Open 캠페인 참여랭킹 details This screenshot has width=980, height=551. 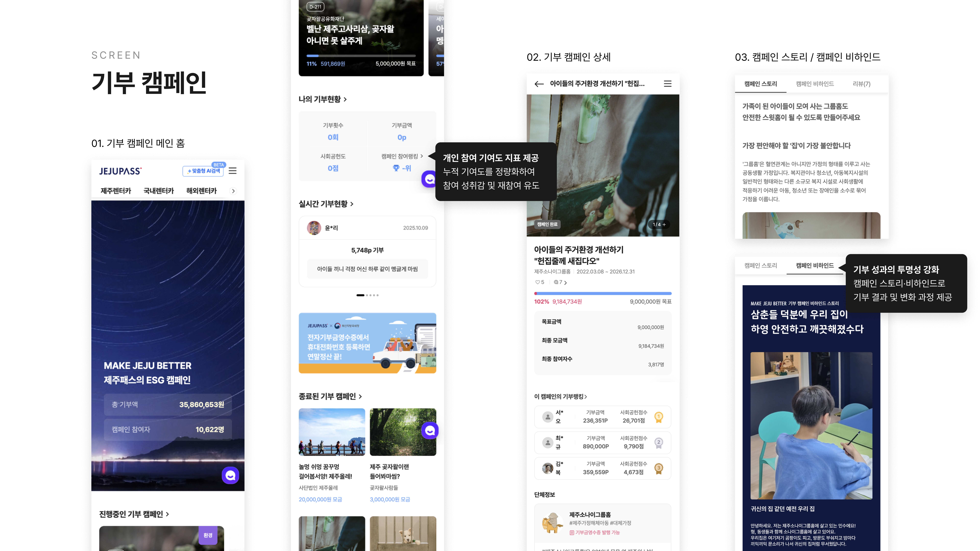click(402, 156)
